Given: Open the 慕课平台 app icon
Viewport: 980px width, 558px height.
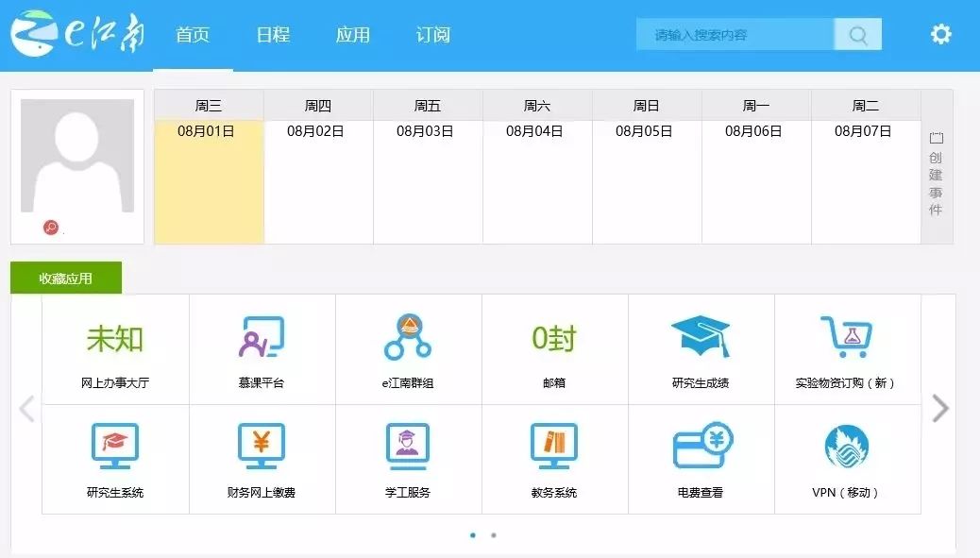Looking at the screenshot, I should (262, 348).
